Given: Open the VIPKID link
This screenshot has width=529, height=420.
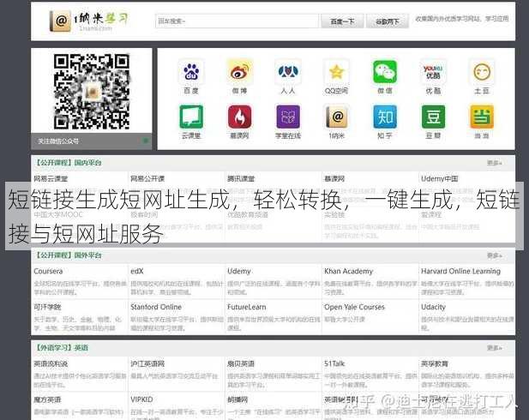Looking at the screenshot, I should pos(141,399).
